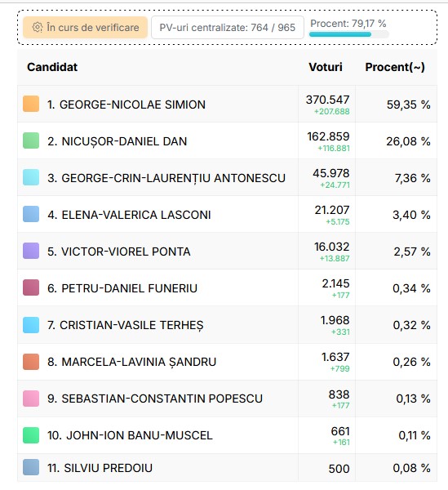Click the Procent 79,17 % progress bar

pyautogui.click(x=349, y=34)
